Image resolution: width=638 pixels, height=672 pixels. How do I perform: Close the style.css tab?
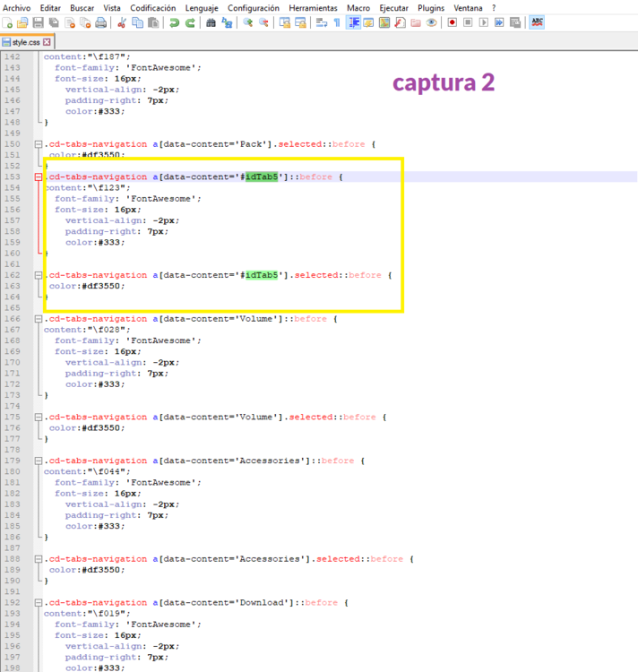47,42
